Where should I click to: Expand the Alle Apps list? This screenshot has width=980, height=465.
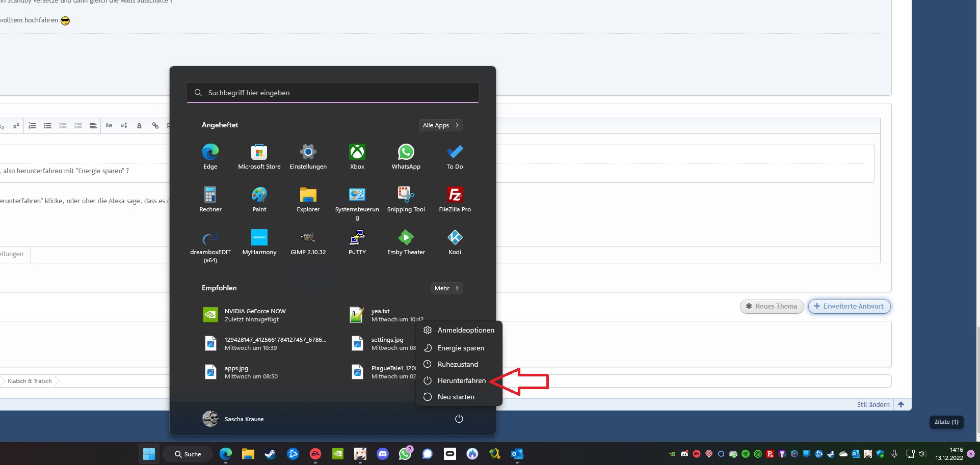441,125
